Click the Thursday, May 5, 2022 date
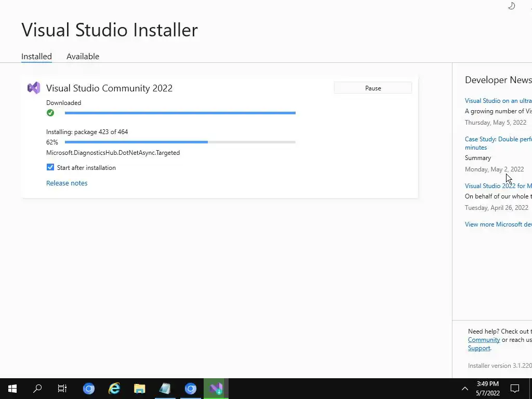The width and height of the screenshot is (532, 399). [495, 123]
